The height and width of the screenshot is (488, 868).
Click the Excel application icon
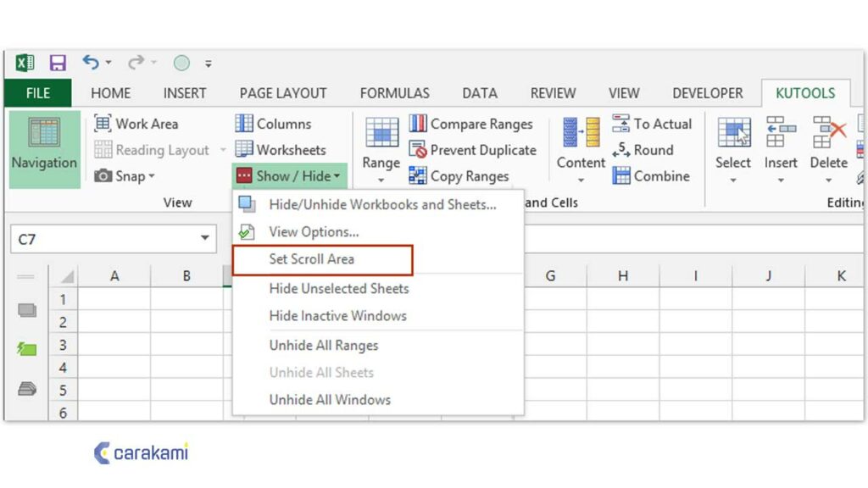coord(25,63)
